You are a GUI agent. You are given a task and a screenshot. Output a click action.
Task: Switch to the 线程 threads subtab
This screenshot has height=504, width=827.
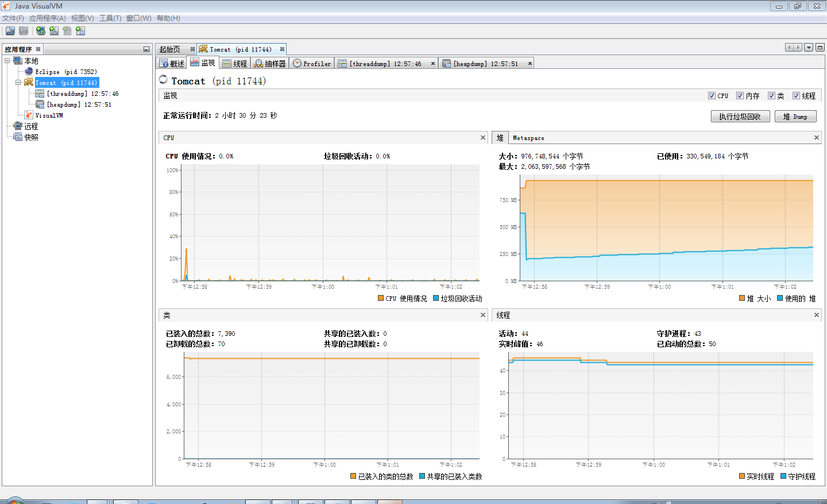235,63
